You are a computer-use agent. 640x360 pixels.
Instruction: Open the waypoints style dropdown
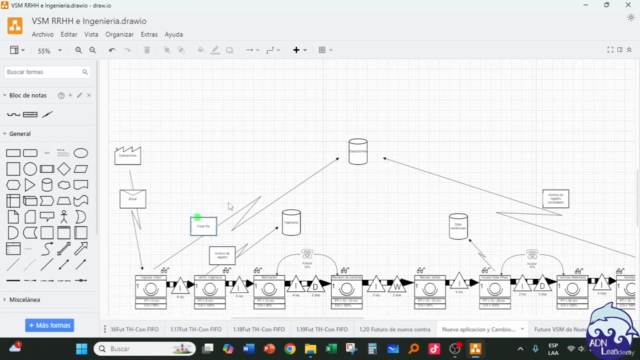coord(273,50)
